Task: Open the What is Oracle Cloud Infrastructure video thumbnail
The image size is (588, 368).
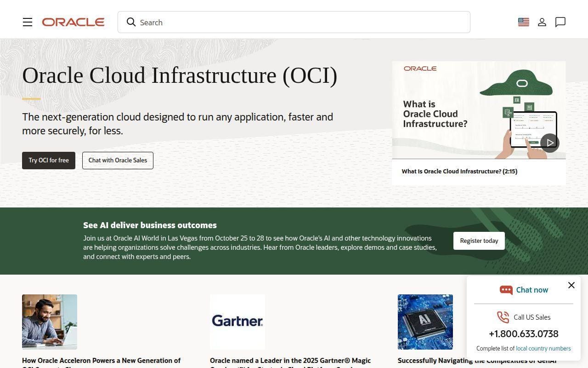Action: 479,110
